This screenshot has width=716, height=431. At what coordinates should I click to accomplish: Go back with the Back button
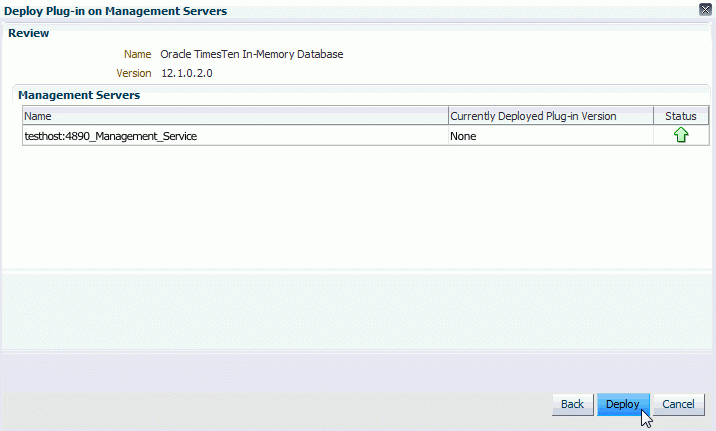tap(573, 405)
